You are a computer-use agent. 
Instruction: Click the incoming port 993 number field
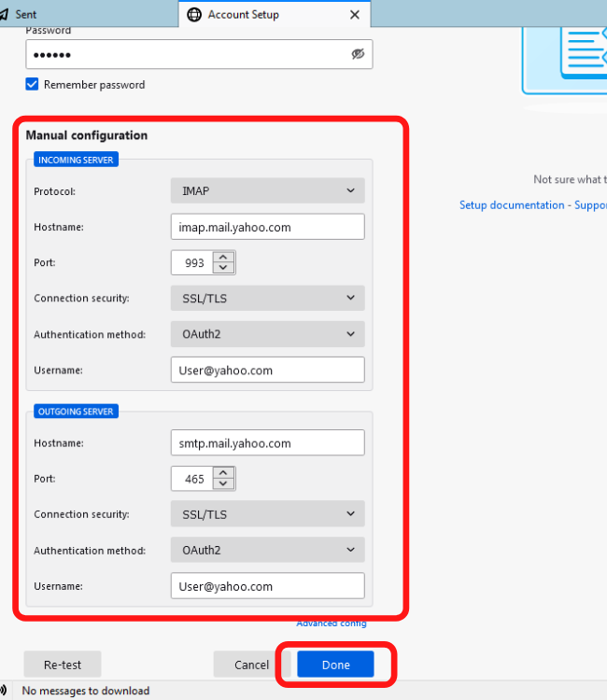192,262
